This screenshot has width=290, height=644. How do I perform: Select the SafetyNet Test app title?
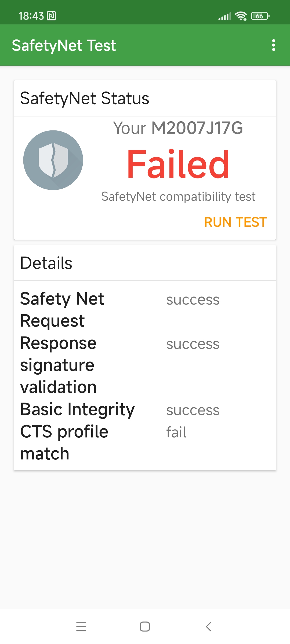tap(64, 45)
